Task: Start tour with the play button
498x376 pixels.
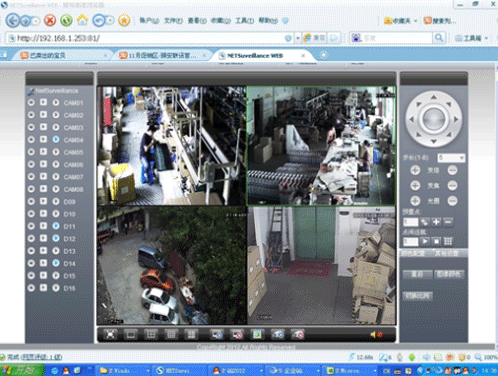Action: [x=424, y=241]
